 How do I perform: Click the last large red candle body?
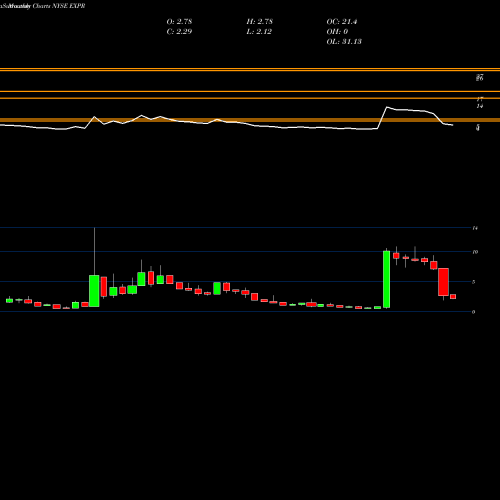pyautogui.click(x=443, y=282)
